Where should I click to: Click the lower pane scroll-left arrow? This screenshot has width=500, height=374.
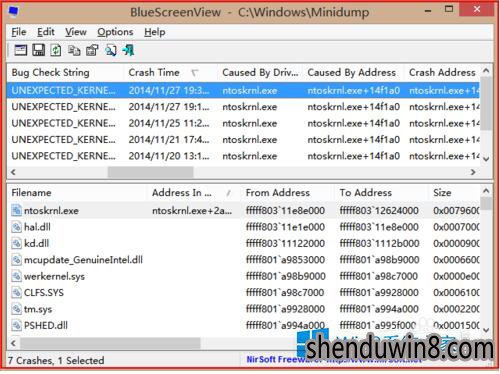click(x=13, y=343)
